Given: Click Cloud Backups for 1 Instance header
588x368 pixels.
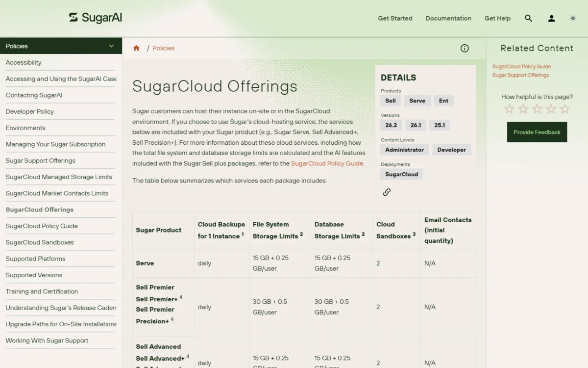Looking at the screenshot, I should (221, 230).
